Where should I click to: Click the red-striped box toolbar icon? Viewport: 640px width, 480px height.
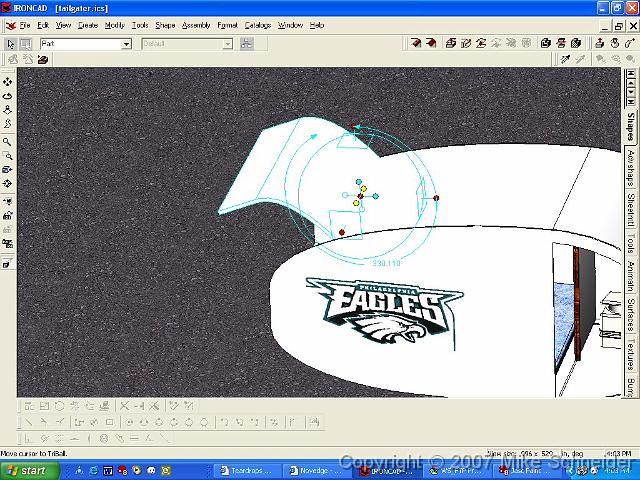(x=561, y=43)
